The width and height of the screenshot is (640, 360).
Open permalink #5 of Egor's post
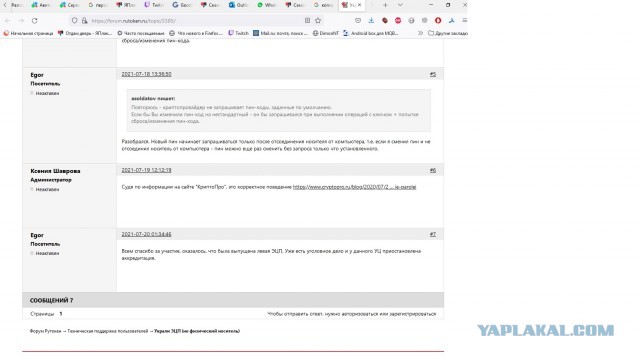(x=433, y=74)
